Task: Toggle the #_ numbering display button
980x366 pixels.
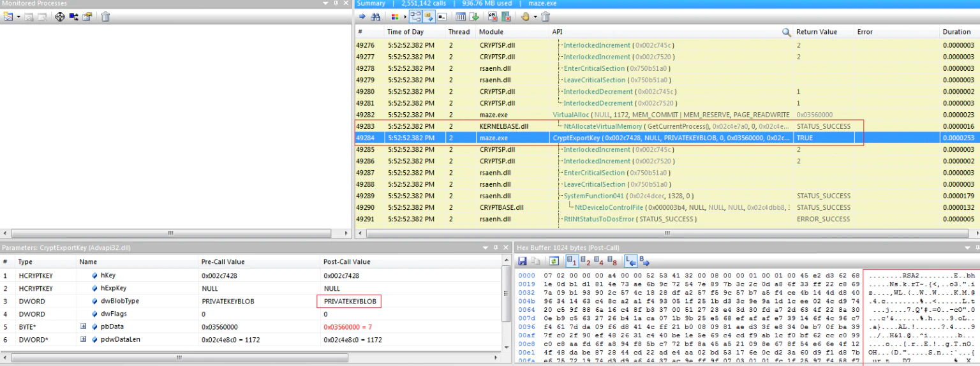Action: pyautogui.click(x=442, y=17)
